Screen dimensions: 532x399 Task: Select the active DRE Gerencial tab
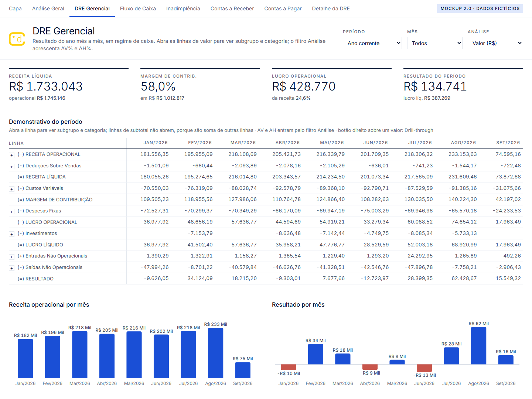92,8
